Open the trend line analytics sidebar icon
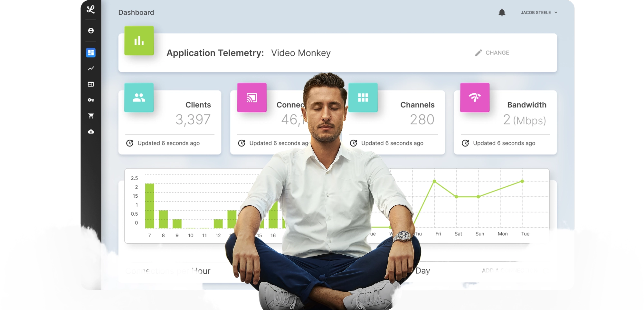Image resolution: width=644 pixels, height=310 pixels. coord(91,68)
